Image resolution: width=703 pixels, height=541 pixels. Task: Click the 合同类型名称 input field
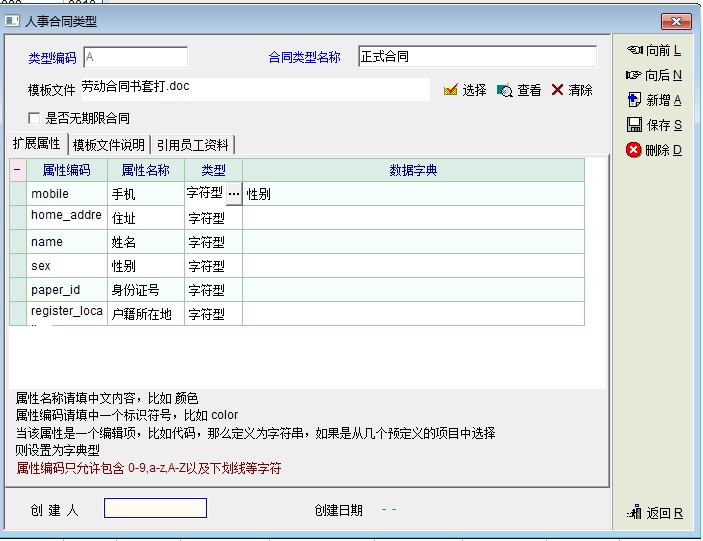[476, 57]
